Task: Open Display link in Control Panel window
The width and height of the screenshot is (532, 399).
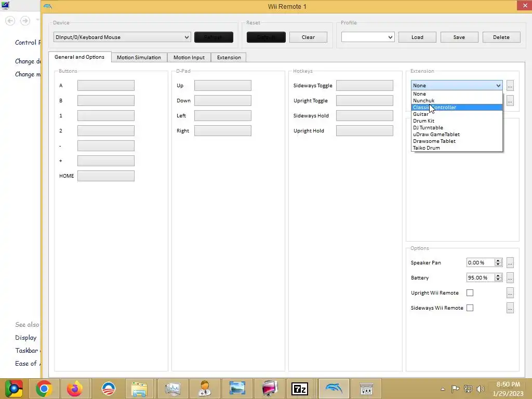Action: tap(26, 338)
